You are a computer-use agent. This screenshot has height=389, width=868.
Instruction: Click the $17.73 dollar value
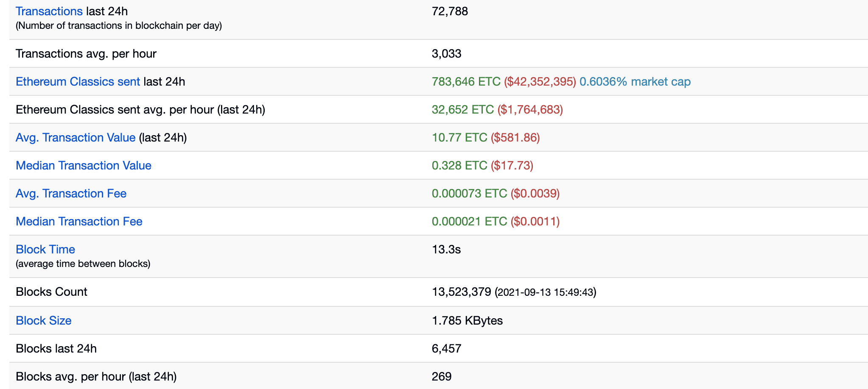(x=512, y=165)
